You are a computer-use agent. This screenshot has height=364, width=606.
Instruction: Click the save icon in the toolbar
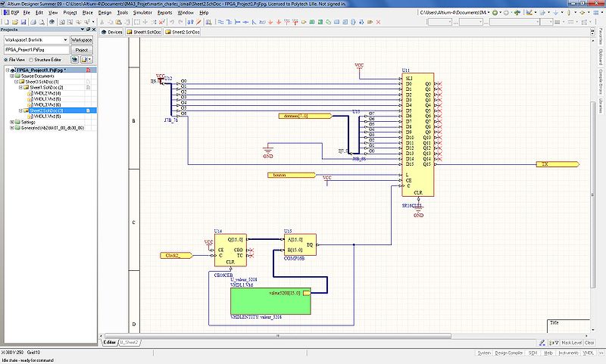click(x=25, y=23)
